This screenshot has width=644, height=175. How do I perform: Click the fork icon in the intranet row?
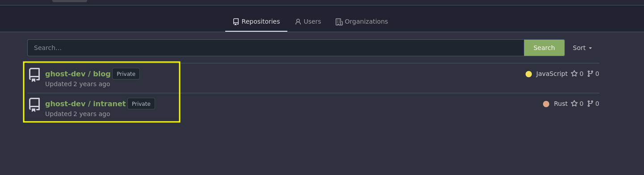[590, 104]
